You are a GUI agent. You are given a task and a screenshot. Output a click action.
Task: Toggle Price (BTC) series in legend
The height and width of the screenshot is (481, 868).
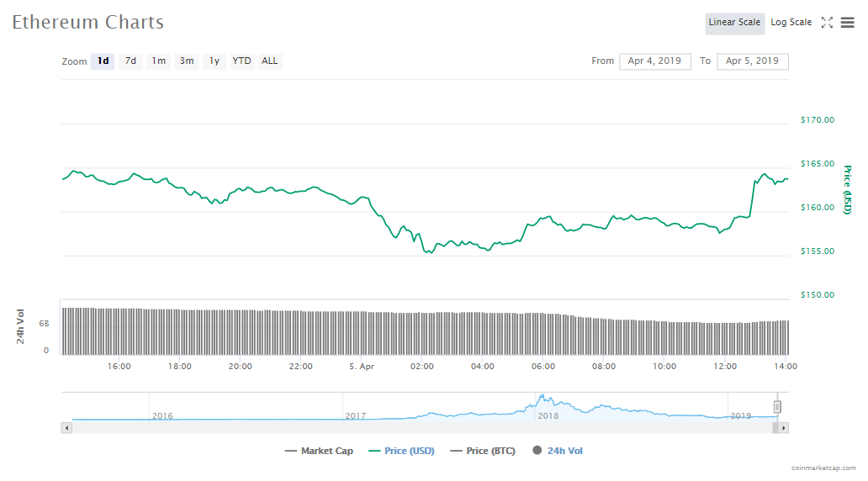coord(483,451)
